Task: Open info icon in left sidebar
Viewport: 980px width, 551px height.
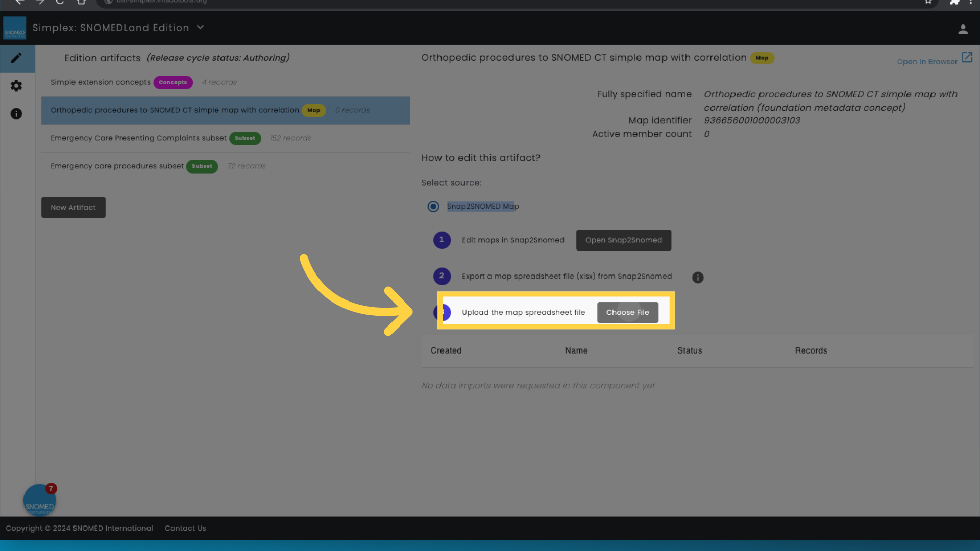Action: click(16, 114)
